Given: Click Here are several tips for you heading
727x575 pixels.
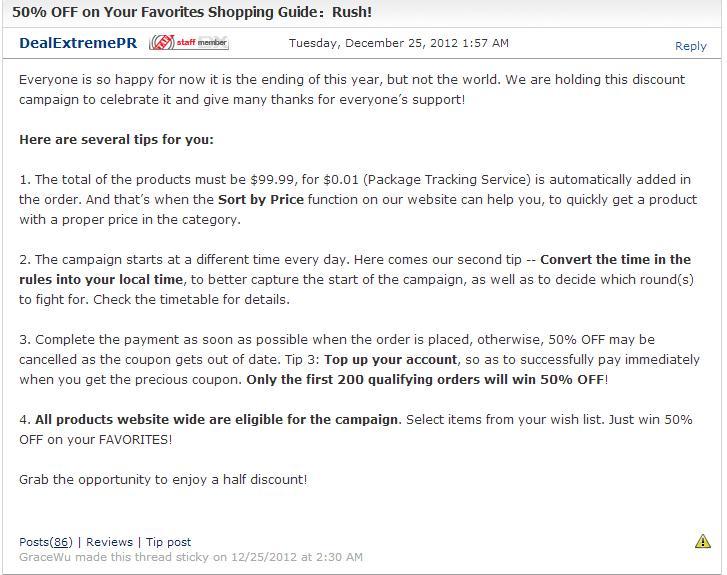Looking at the screenshot, I should pos(116,140).
